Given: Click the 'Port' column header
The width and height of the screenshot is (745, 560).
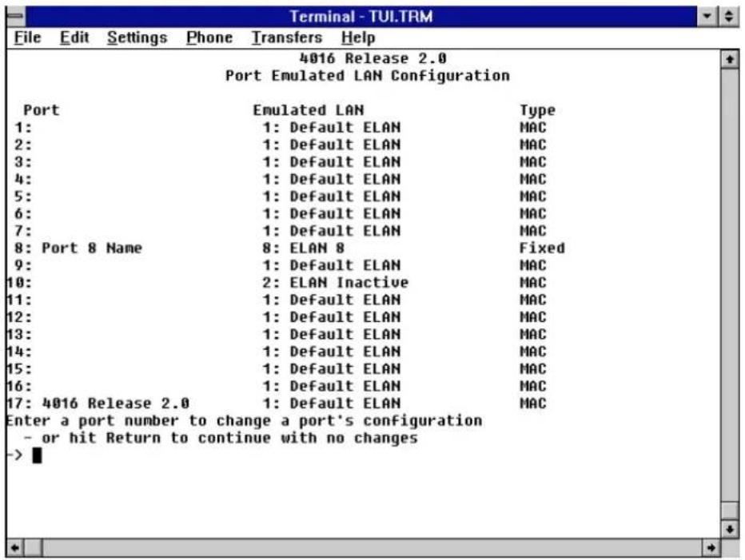Looking at the screenshot, I should pos(42,110).
